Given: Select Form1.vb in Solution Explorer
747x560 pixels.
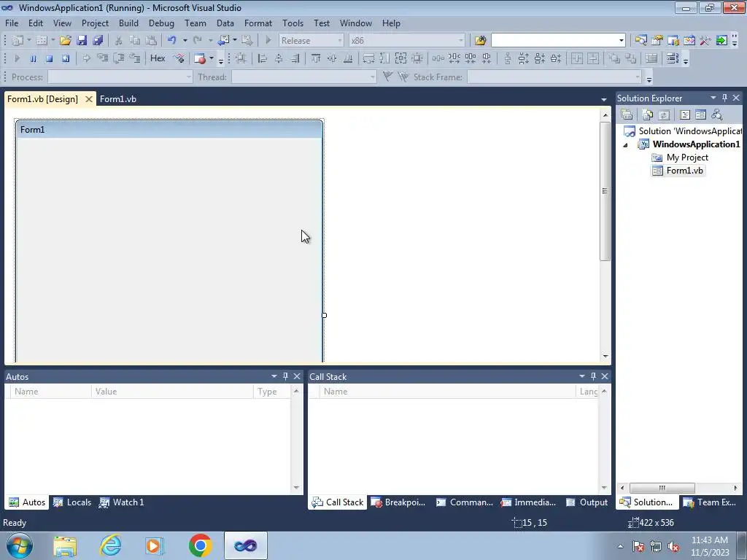Looking at the screenshot, I should click(x=678, y=171).
